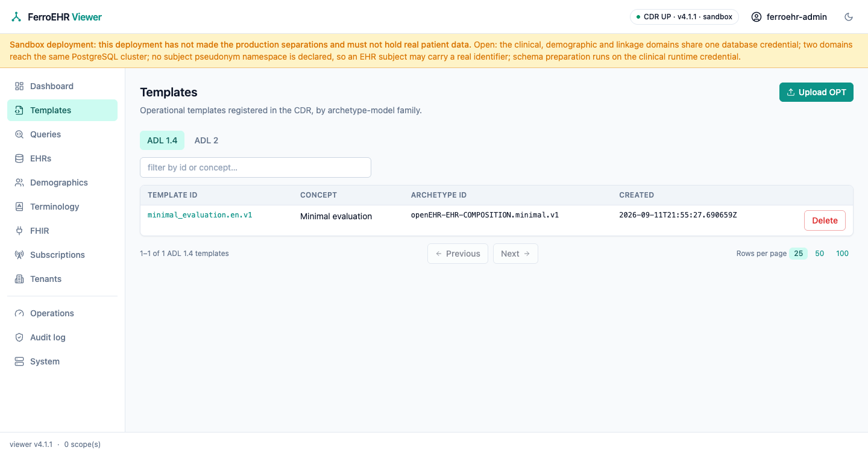Click the FerroEHR logo icon
868x456 pixels.
[16, 17]
